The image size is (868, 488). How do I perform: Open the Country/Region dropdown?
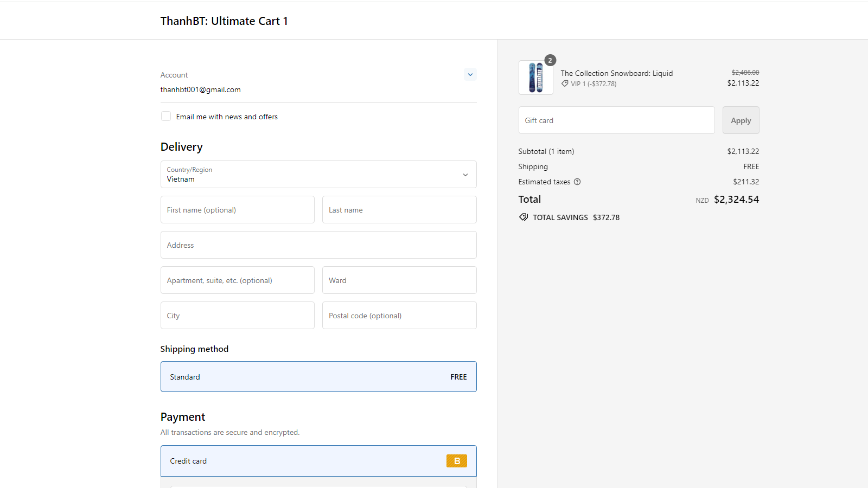point(465,175)
